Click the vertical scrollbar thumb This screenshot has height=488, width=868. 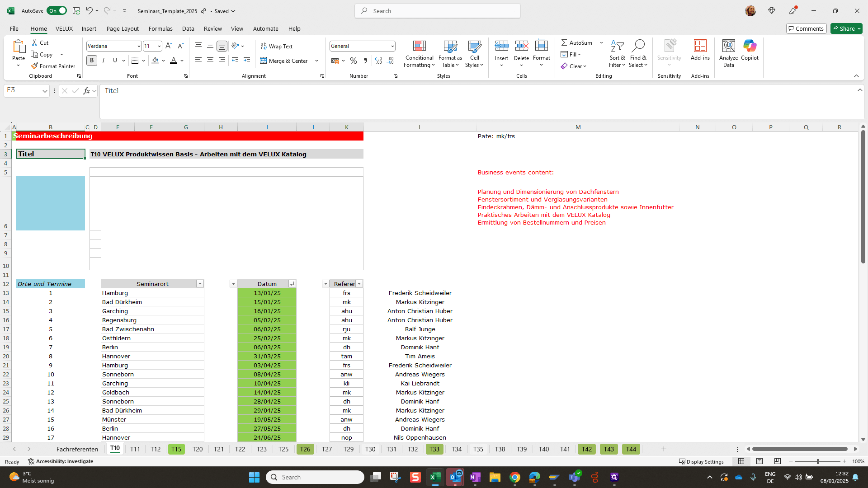863,197
